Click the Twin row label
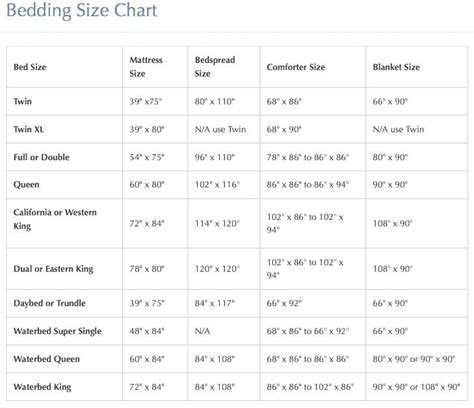The height and width of the screenshot is (408, 474). [x=22, y=101]
